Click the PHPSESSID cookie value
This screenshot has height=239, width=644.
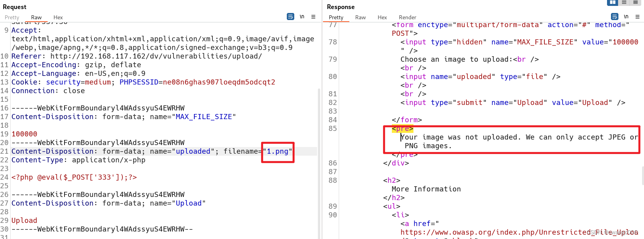(x=219, y=82)
